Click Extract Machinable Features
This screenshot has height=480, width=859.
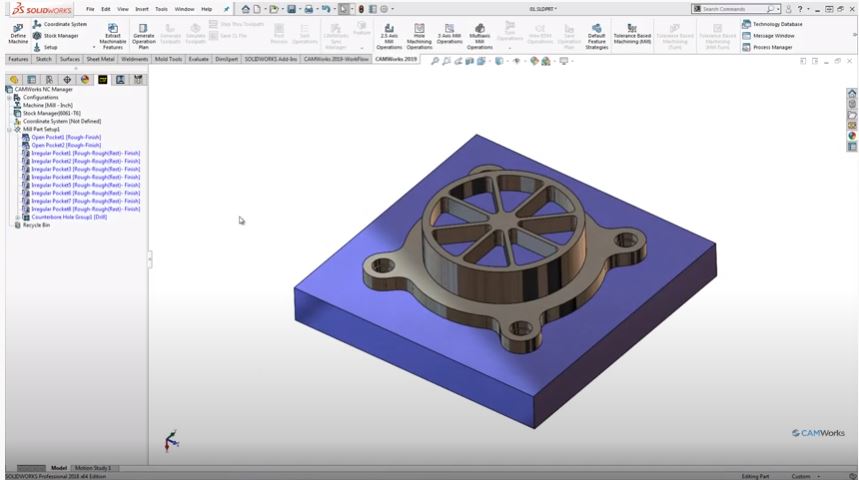click(x=113, y=36)
